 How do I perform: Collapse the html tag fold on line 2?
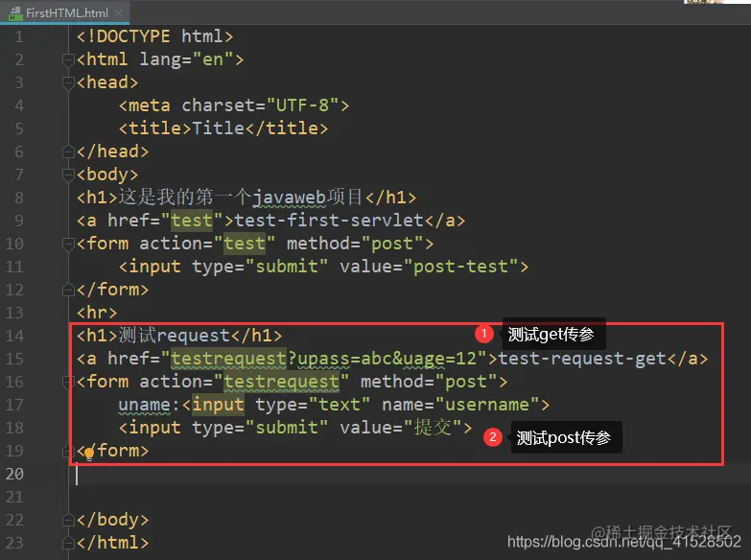click(x=67, y=59)
